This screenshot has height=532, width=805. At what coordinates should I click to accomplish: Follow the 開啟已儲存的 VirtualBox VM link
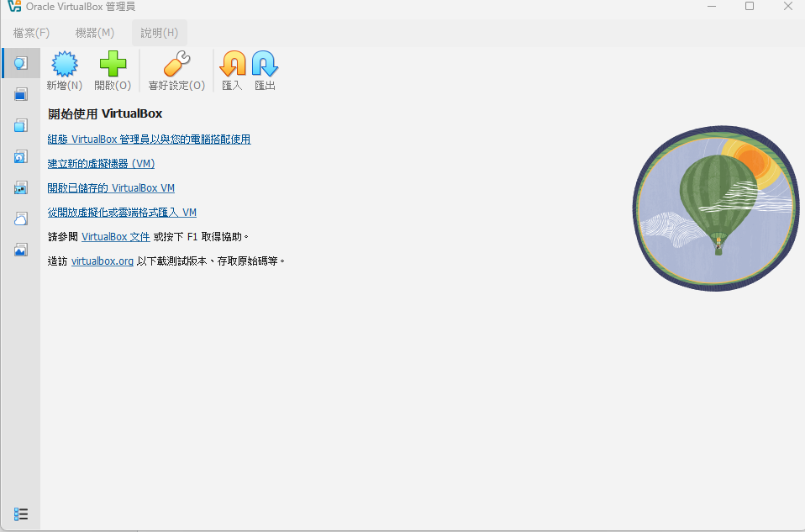(111, 188)
